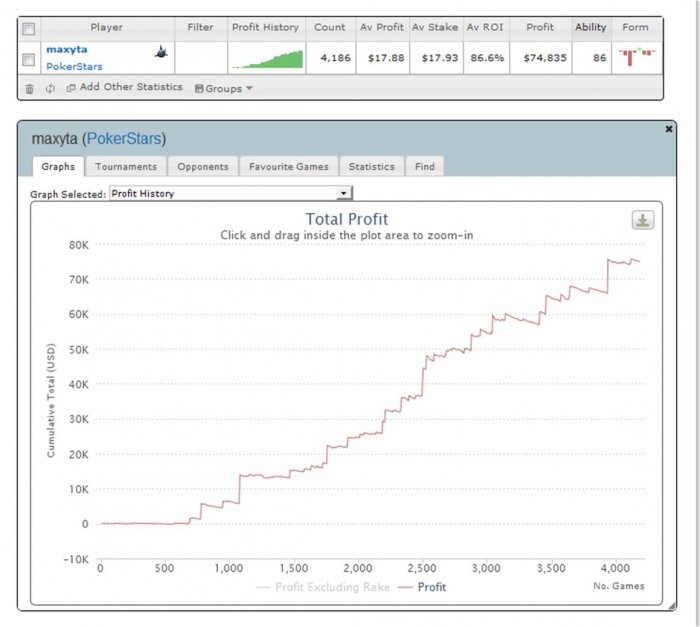Open the maxyta player link
This screenshot has width=700, height=627.
pyautogui.click(x=66, y=49)
